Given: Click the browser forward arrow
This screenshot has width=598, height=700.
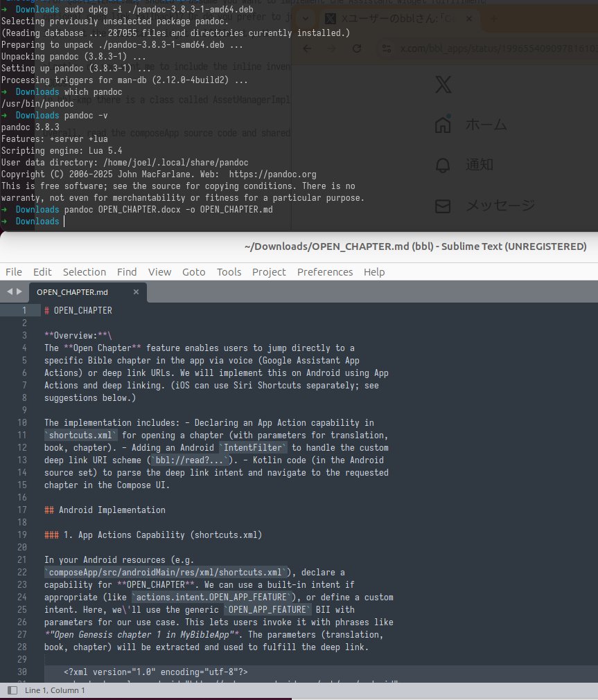Looking at the screenshot, I should pyautogui.click(x=332, y=48).
